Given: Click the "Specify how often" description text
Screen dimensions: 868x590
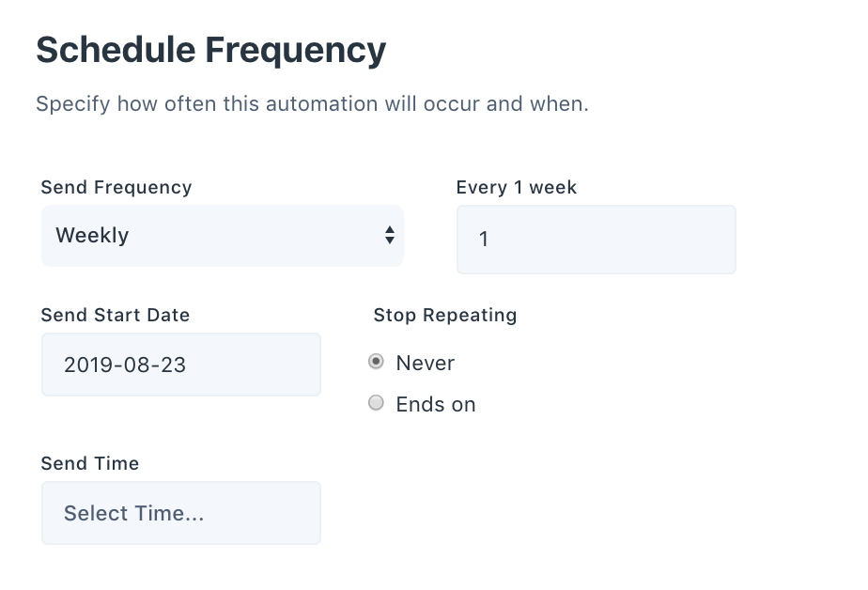Looking at the screenshot, I should click(312, 103).
